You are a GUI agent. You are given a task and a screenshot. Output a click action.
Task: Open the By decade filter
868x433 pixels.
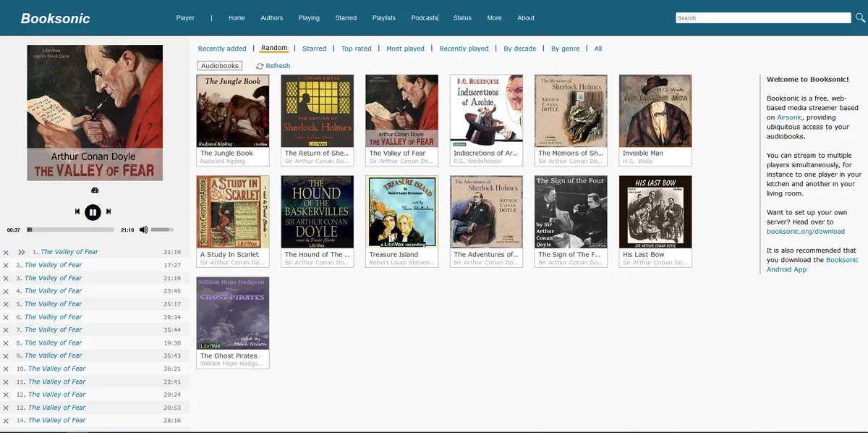click(x=520, y=48)
